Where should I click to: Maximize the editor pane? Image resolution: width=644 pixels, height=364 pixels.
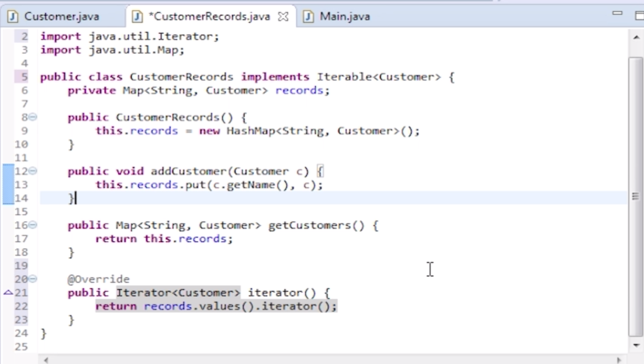click(640, 16)
